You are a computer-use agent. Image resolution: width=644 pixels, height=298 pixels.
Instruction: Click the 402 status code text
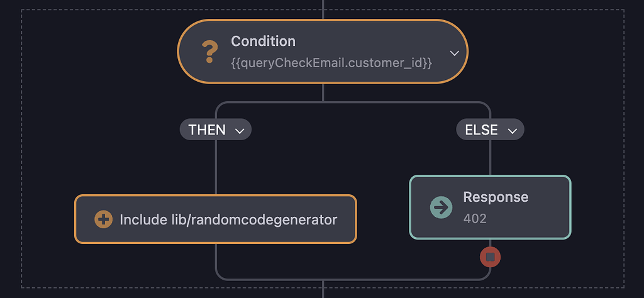pyautogui.click(x=475, y=219)
